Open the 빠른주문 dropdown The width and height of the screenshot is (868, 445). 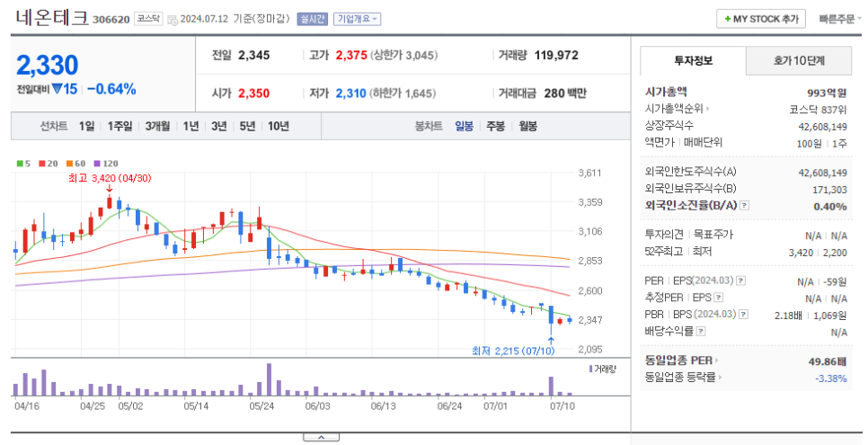840,19
